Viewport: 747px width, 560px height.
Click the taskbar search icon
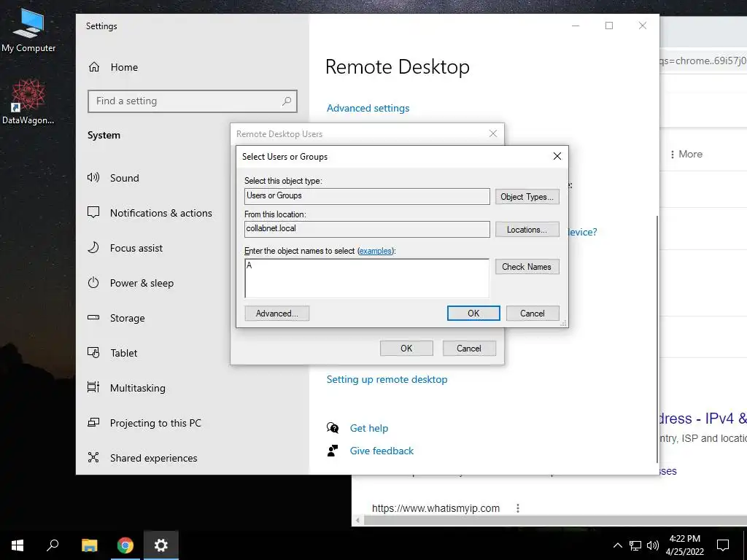click(x=53, y=545)
